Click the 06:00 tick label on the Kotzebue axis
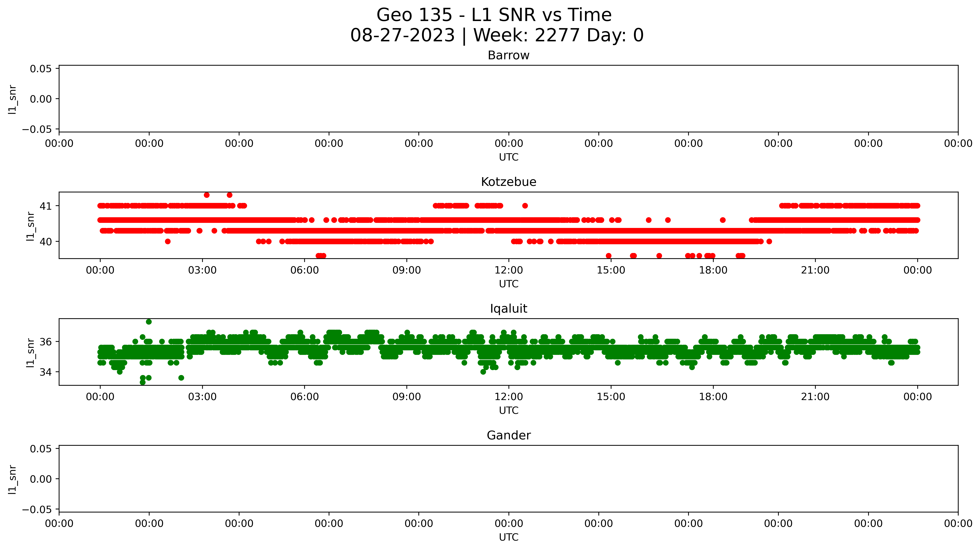This screenshot has height=550, width=980. tap(304, 270)
